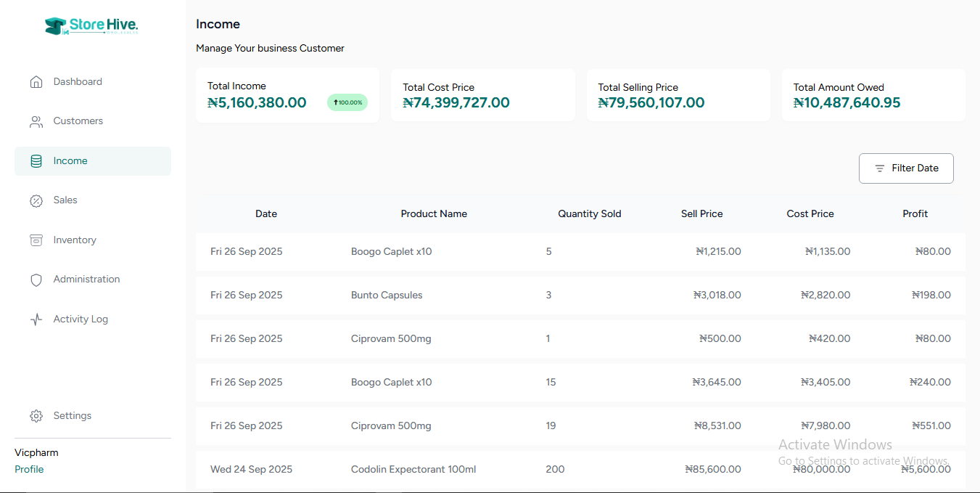Open the Profile link under Vicpharm
980x493 pixels.
(29, 469)
